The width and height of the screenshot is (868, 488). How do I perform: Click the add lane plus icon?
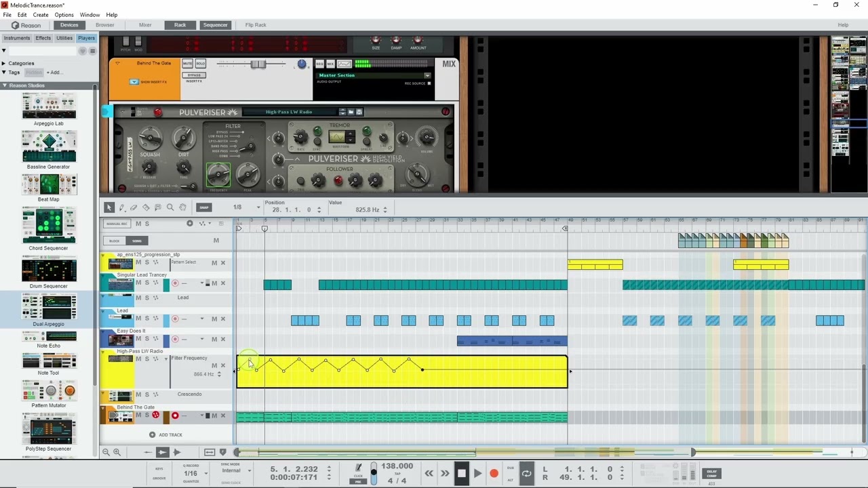pyautogui.click(x=190, y=224)
